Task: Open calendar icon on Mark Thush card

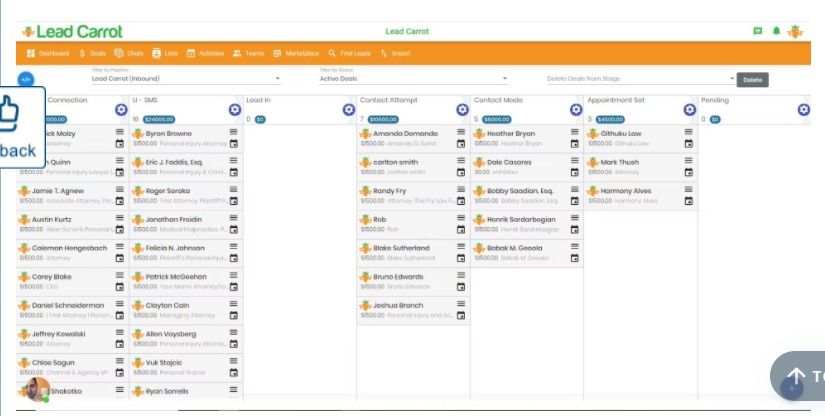Action: (688, 172)
